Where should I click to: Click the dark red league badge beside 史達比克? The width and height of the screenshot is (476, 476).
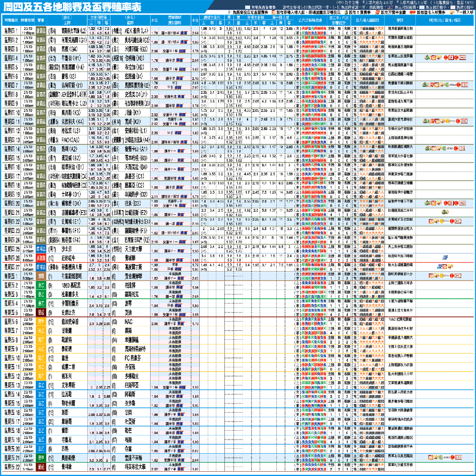[41, 312]
